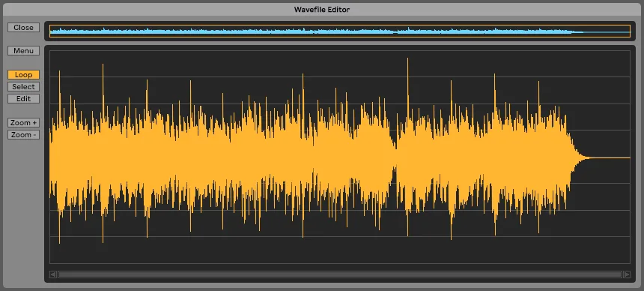Click the blue waveform overview strip
The image size is (644, 291).
[x=340, y=31]
